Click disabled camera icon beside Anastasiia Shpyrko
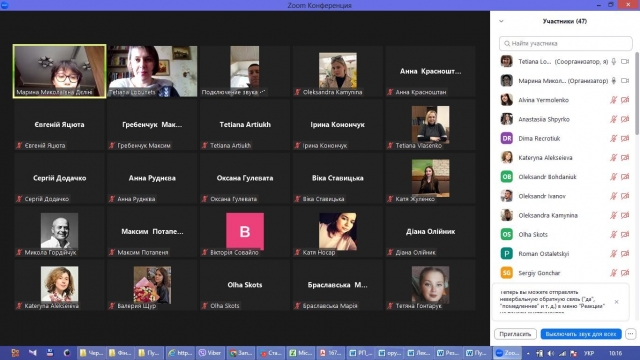 pyautogui.click(x=625, y=119)
